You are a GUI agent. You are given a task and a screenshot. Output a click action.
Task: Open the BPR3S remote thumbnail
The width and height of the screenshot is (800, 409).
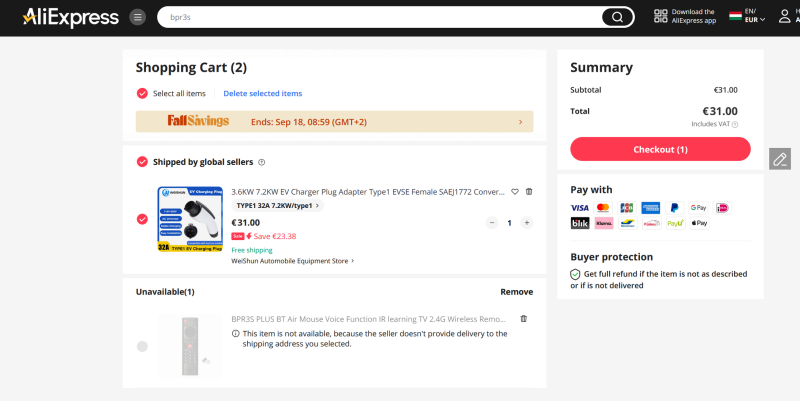click(x=190, y=346)
